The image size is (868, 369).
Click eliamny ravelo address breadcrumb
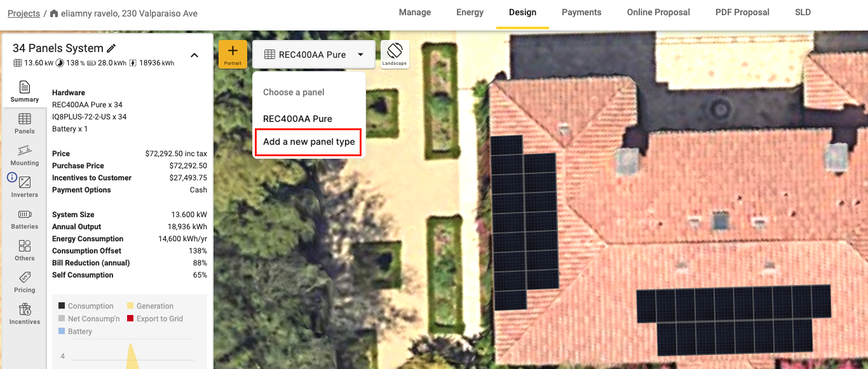point(129,13)
